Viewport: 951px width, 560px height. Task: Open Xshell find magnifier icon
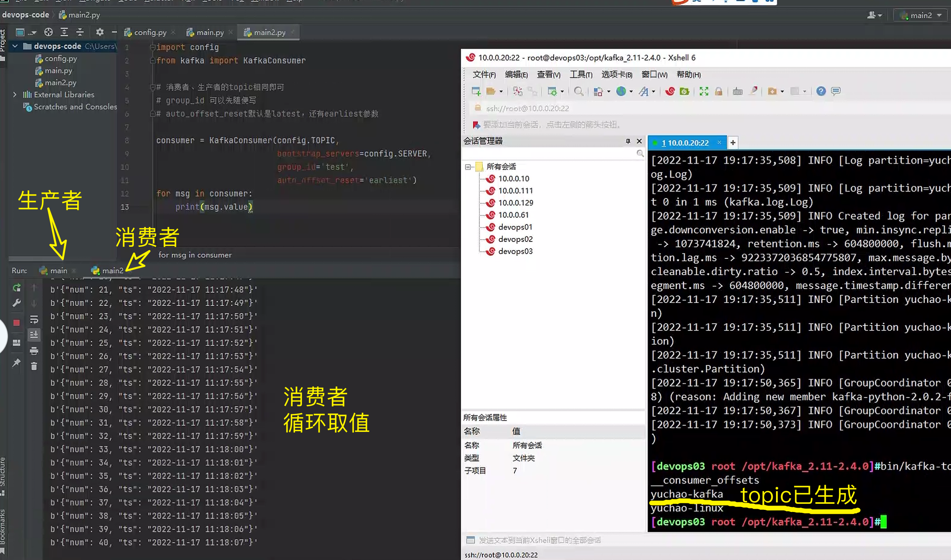click(x=578, y=91)
